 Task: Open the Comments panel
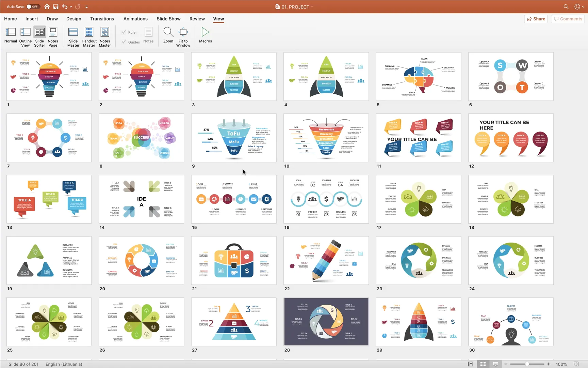pyautogui.click(x=567, y=19)
